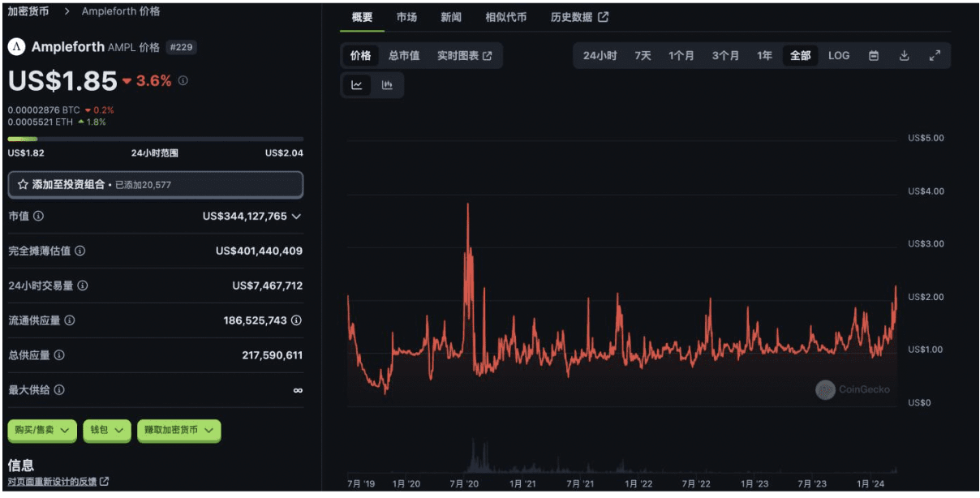Expand chart to fullscreen

935,56
